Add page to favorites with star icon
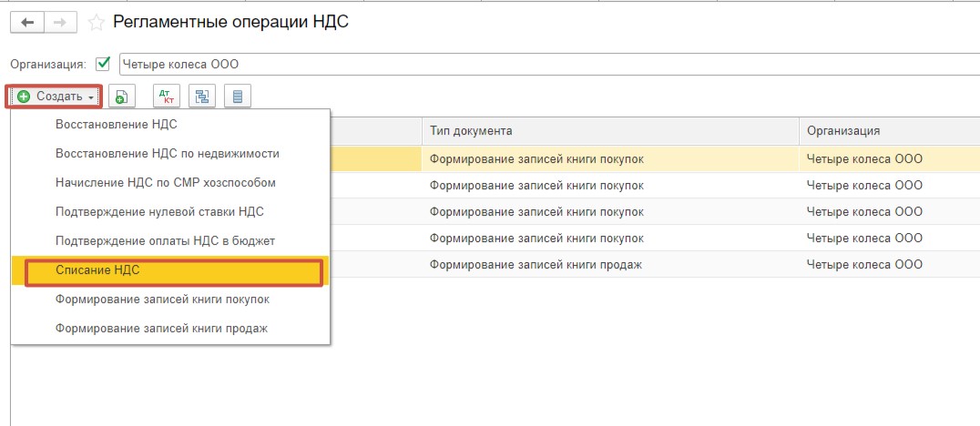This screenshot has width=980, height=426. [96, 23]
